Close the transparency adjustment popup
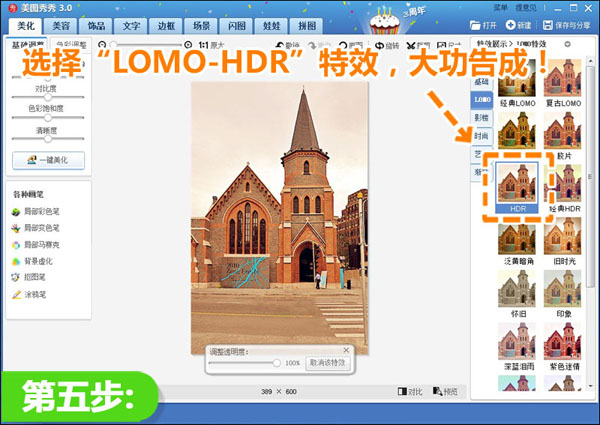Screen dimensions: 600x425 pos(346,350)
